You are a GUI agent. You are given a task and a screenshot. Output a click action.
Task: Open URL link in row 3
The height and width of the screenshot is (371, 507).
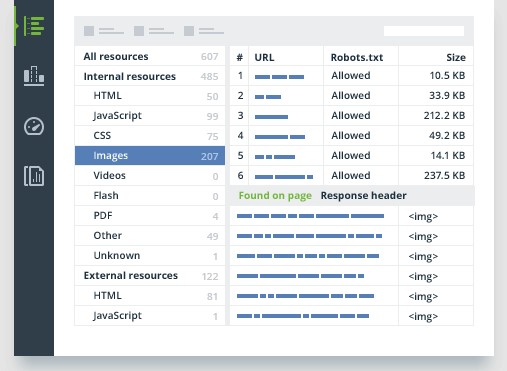(x=271, y=117)
